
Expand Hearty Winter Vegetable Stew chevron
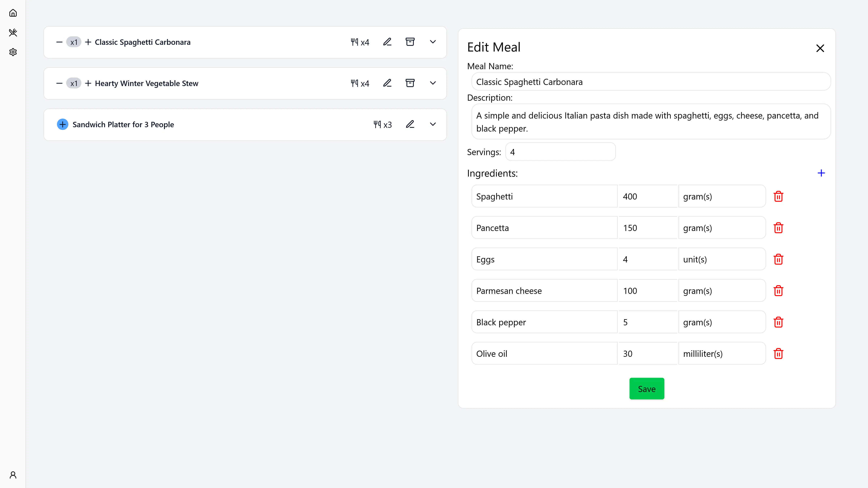[x=433, y=83]
